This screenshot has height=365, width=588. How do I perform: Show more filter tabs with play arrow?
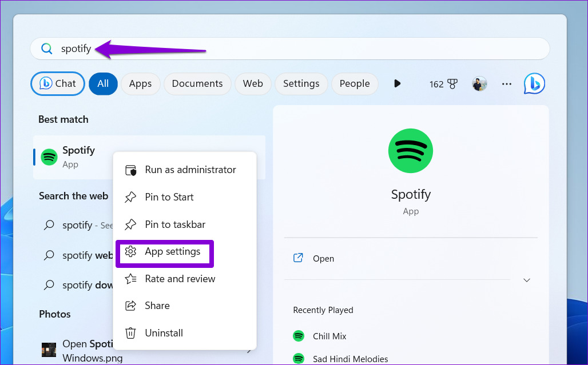tap(397, 83)
